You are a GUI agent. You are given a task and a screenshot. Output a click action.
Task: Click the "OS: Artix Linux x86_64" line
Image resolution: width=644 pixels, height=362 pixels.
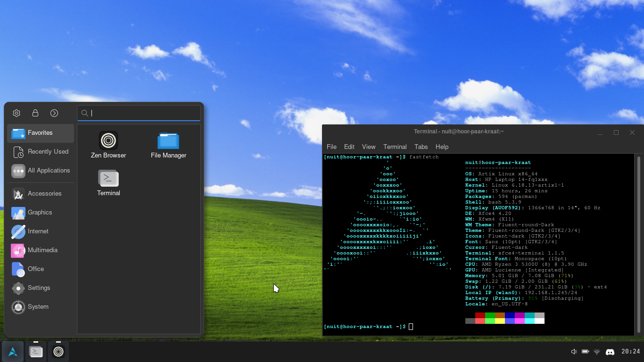tap(501, 174)
